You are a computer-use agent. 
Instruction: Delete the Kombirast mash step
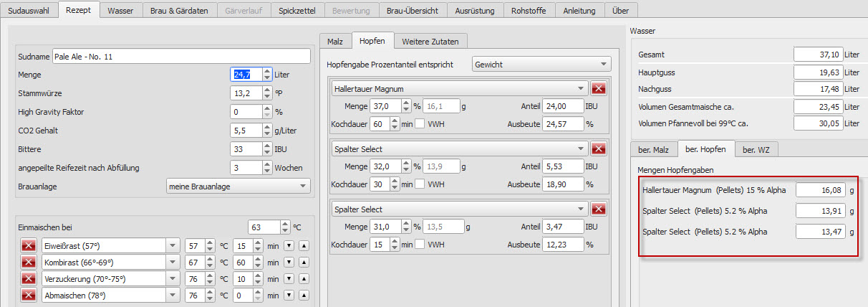pos(29,263)
